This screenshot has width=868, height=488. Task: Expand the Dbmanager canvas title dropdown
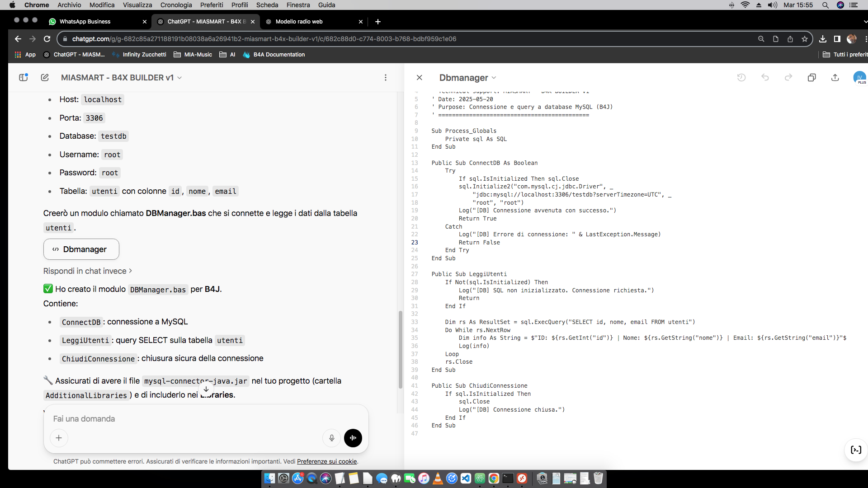pos(467,78)
